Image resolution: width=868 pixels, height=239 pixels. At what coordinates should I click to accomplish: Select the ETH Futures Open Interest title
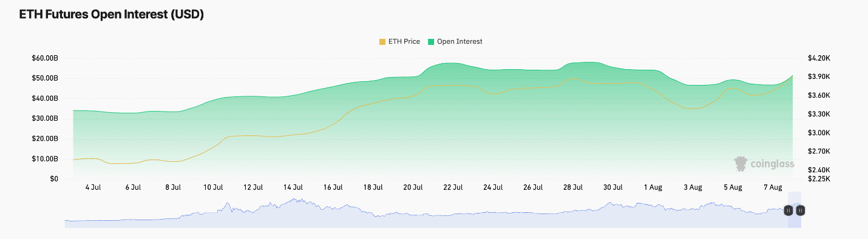111,15
